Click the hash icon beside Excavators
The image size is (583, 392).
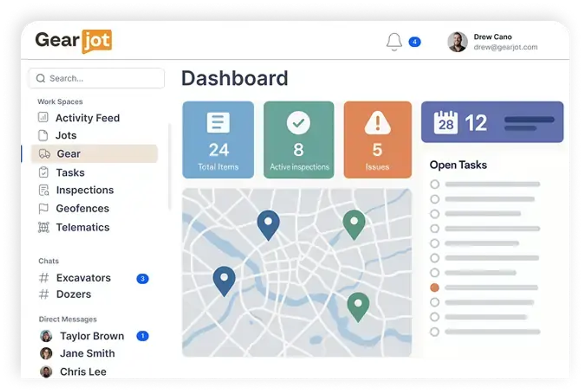(44, 278)
